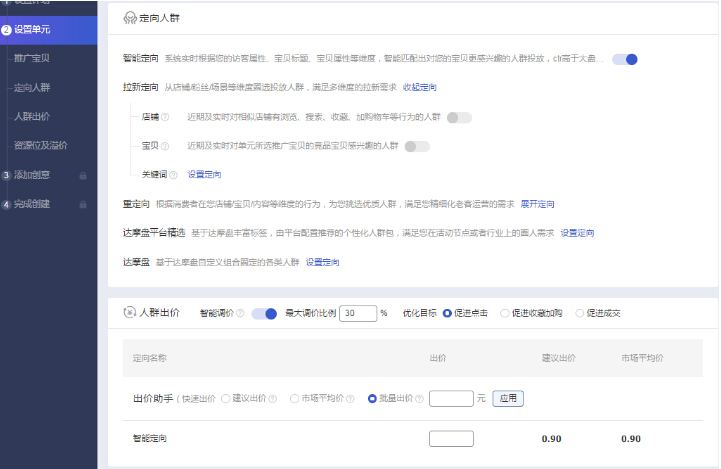Turn off the 智能调价 switch
Image resolution: width=721 pixels, height=469 pixels.
pos(264,313)
